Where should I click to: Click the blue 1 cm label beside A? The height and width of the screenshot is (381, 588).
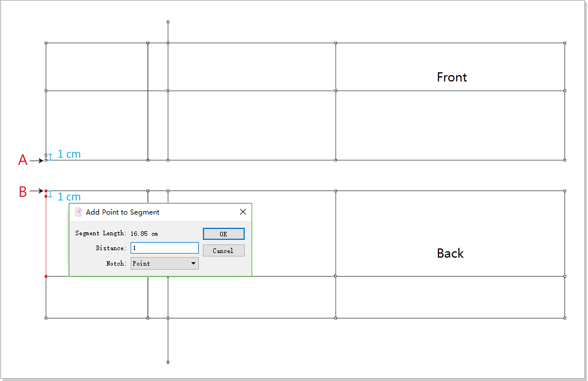[x=69, y=154]
